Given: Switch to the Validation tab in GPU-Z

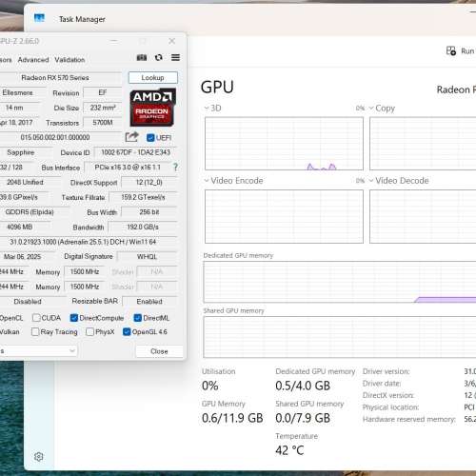Looking at the screenshot, I should [x=69, y=60].
